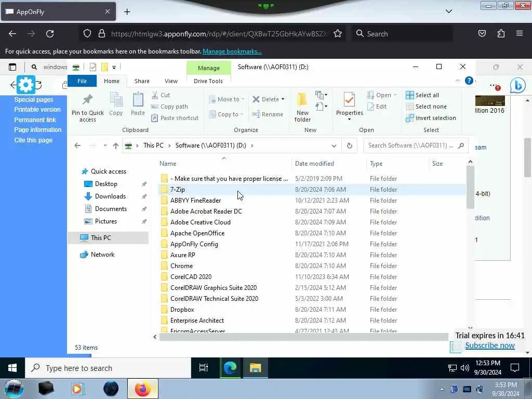Viewport: 532px width, 399px height.
Task: Click Pin to Quick access icon
Action: pyautogui.click(x=87, y=107)
